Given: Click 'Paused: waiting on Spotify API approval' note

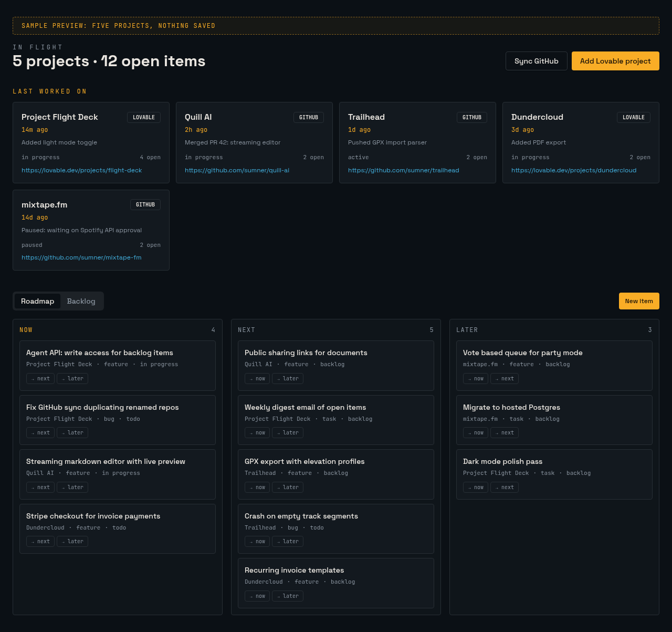Looking at the screenshot, I should coord(81,230).
